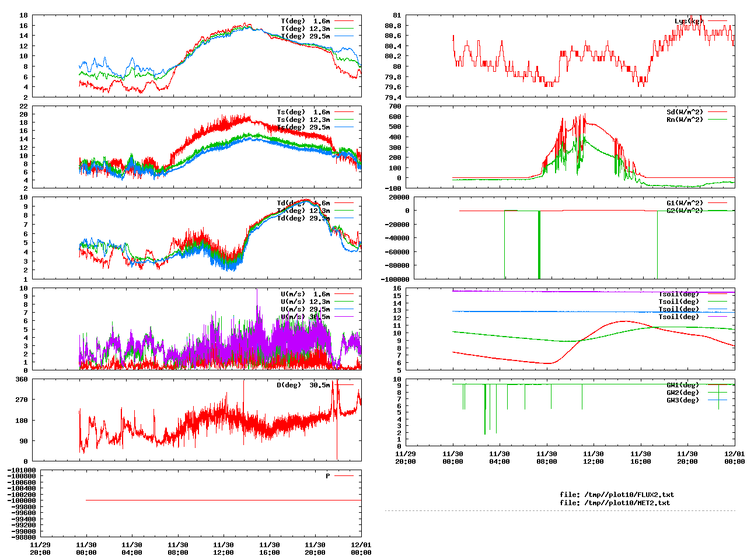Click the purple line sample beside U(m/s) 30.5m

click(344, 317)
